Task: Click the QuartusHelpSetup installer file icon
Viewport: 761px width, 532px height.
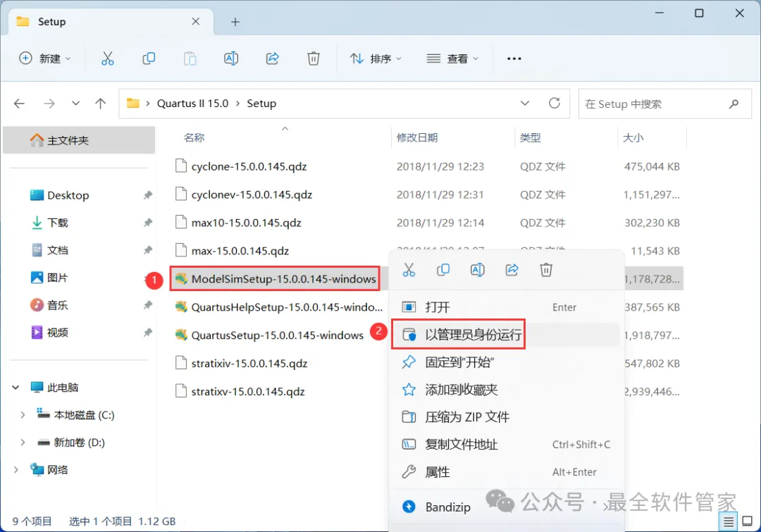Action: pos(181,307)
